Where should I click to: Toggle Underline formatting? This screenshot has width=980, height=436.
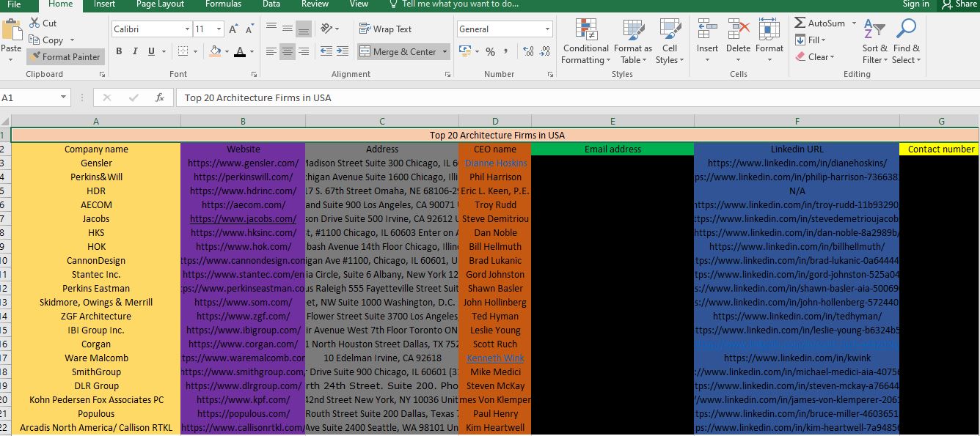(151, 51)
